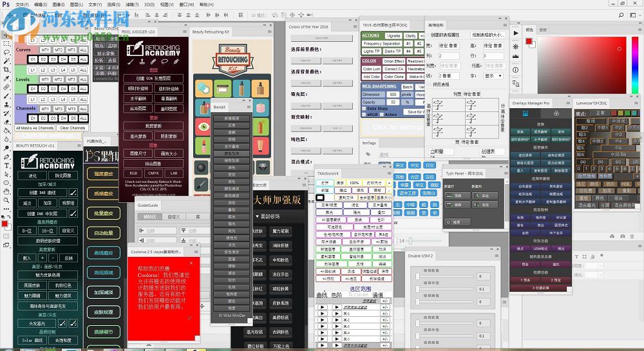Screen dimensions: 644x351
Task: Open the PIXEL JUGGLER panel menu
Action: (x=184, y=32)
